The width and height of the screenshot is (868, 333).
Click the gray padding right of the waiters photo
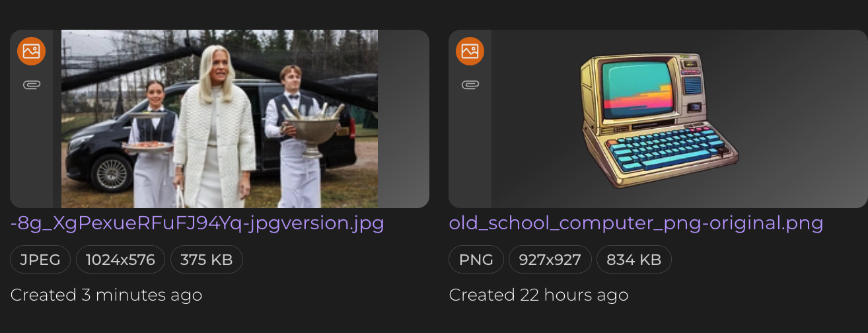point(404,119)
